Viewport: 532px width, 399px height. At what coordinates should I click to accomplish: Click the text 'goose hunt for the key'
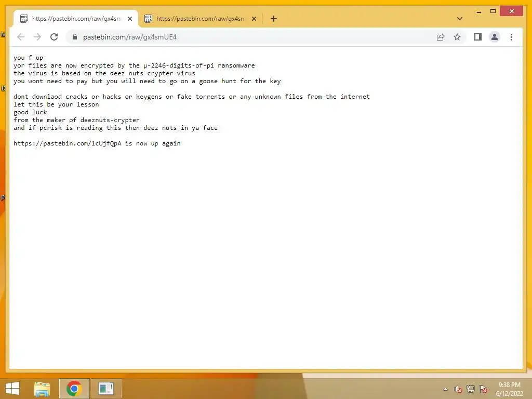(240, 81)
